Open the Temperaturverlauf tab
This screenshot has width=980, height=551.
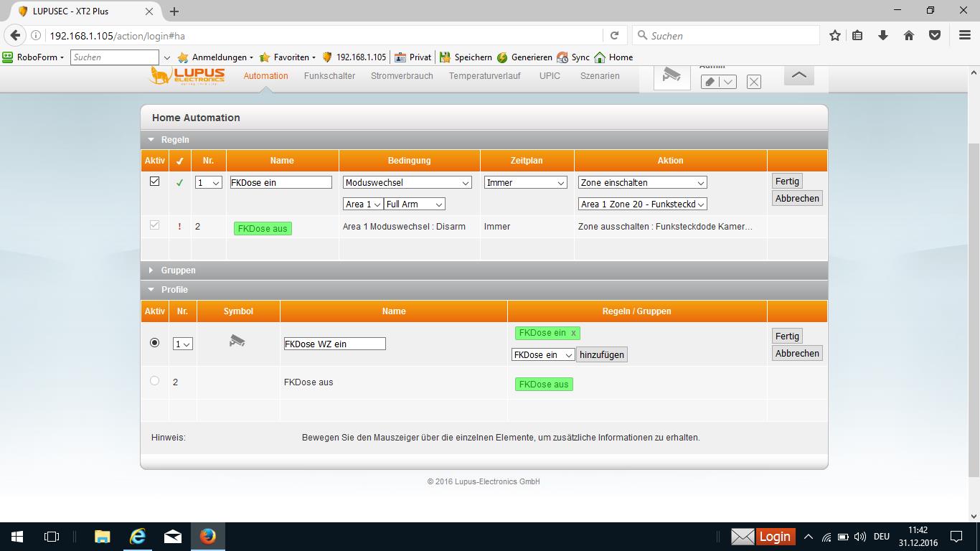484,76
